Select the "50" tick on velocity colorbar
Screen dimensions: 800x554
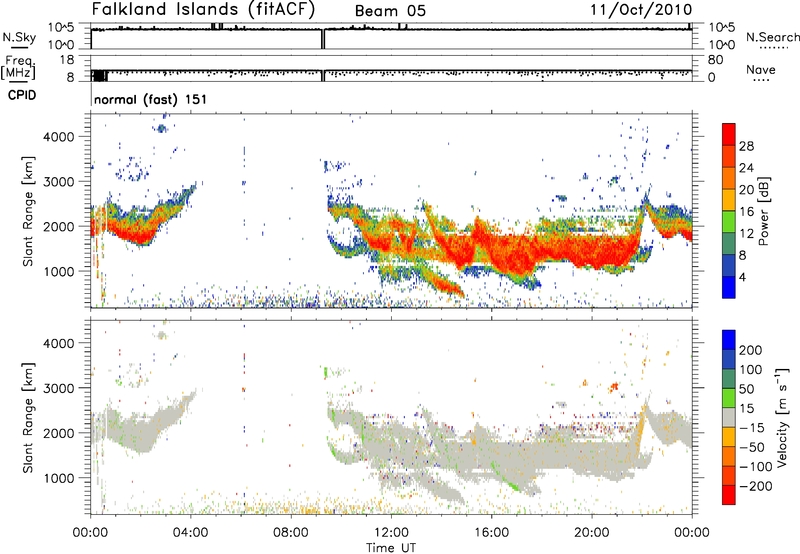coord(746,389)
